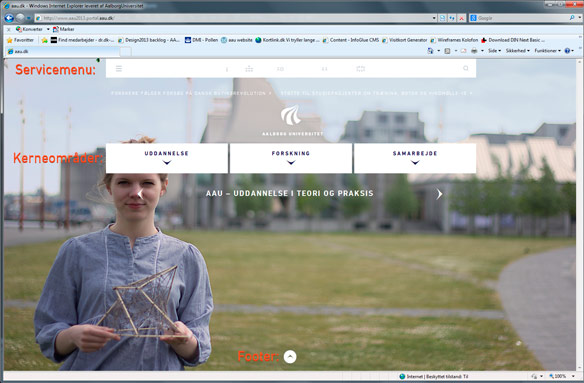Open the Download DBN Next Basic favorite
Screen dimensions: 584x383
pyautogui.click(x=513, y=40)
